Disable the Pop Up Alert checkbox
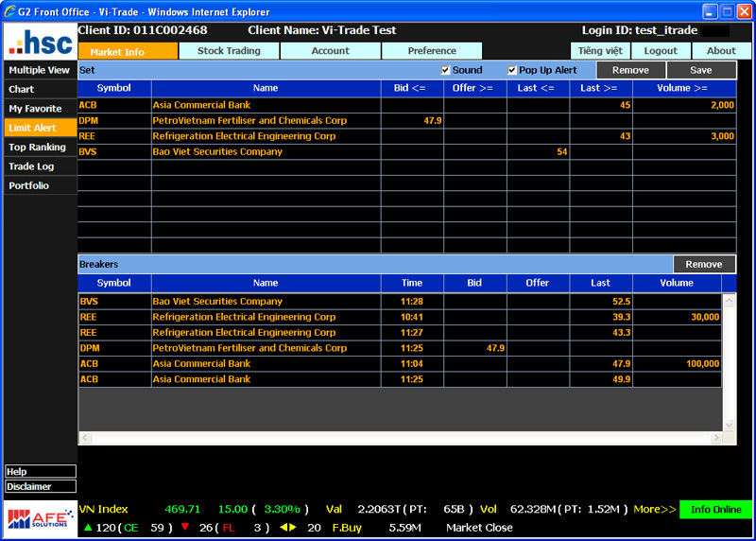 [512, 70]
